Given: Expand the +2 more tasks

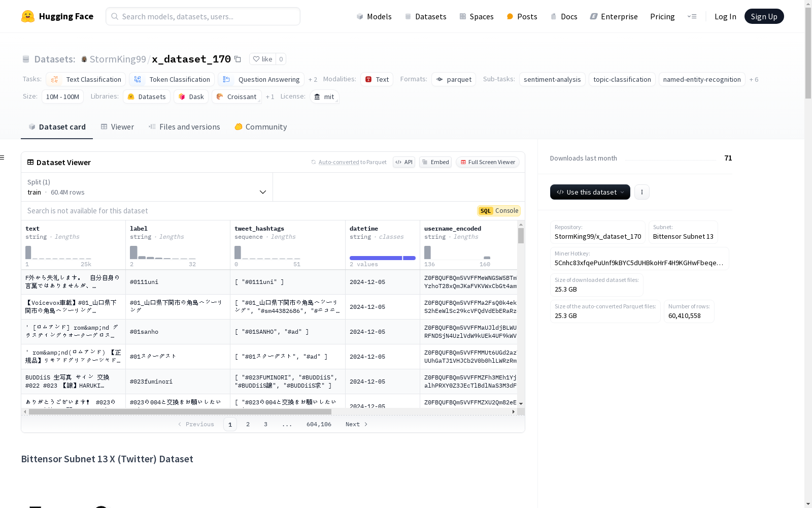Looking at the screenshot, I should (x=313, y=80).
